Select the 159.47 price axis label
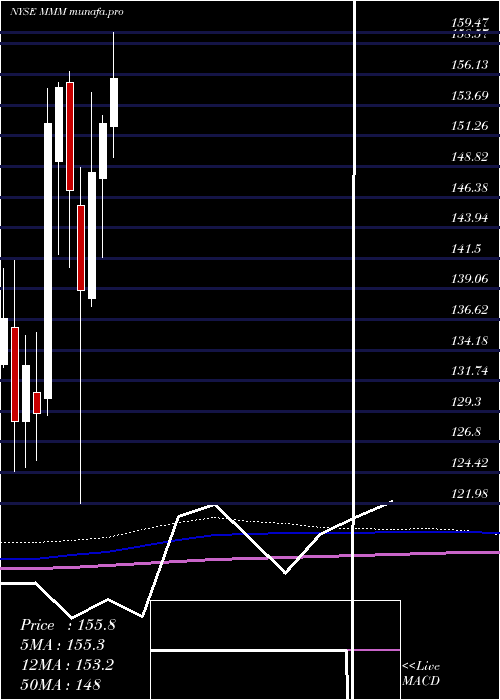The width and height of the screenshot is (500, 700). coord(470,21)
